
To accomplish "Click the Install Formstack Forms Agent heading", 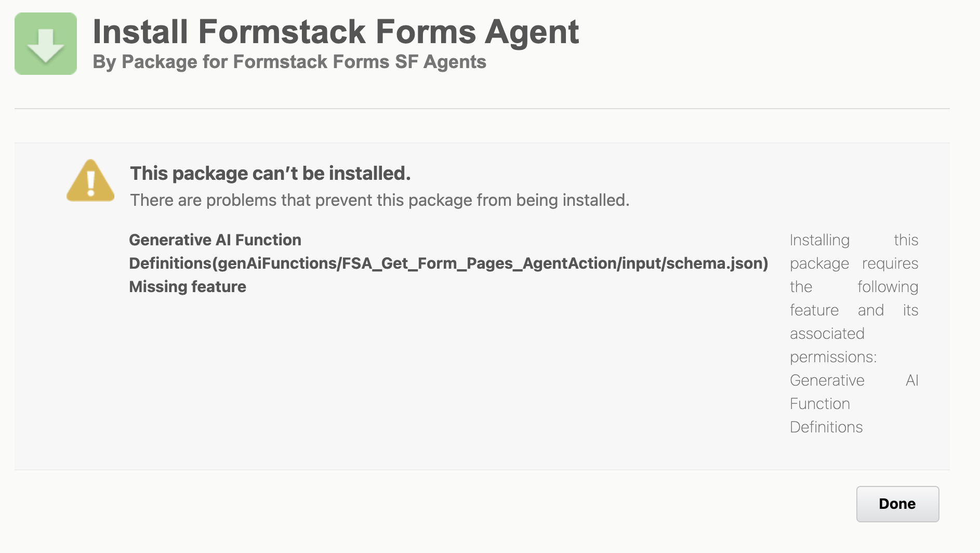I will click(335, 32).
